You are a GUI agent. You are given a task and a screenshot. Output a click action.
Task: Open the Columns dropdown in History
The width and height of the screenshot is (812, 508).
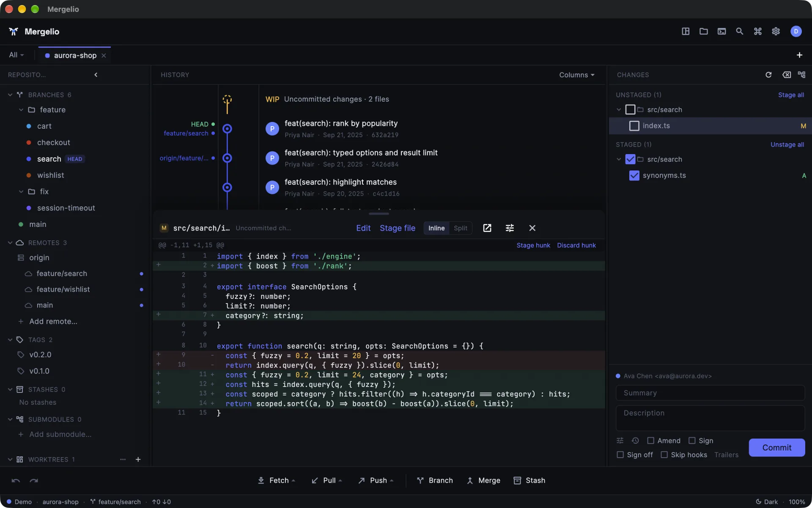[577, 75]
